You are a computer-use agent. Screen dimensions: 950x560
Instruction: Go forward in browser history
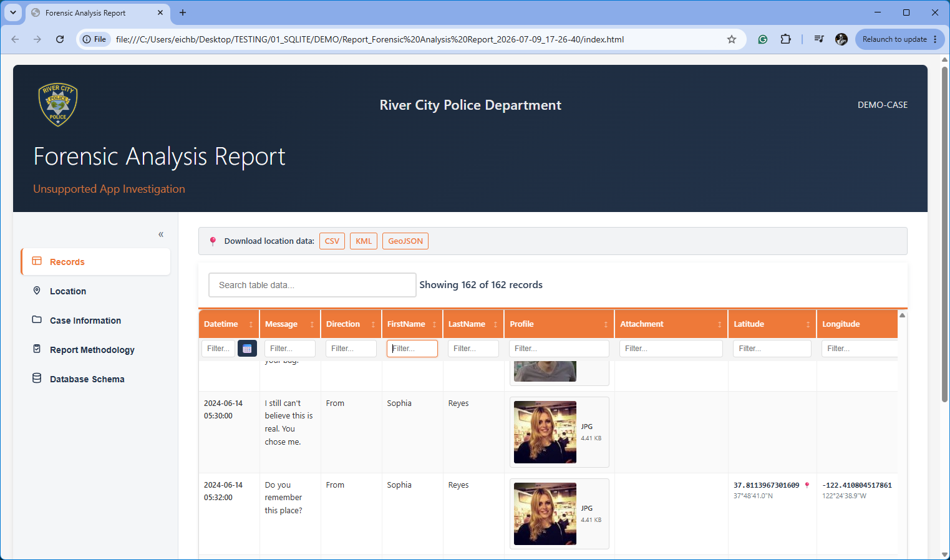click(x=37, y=39)
